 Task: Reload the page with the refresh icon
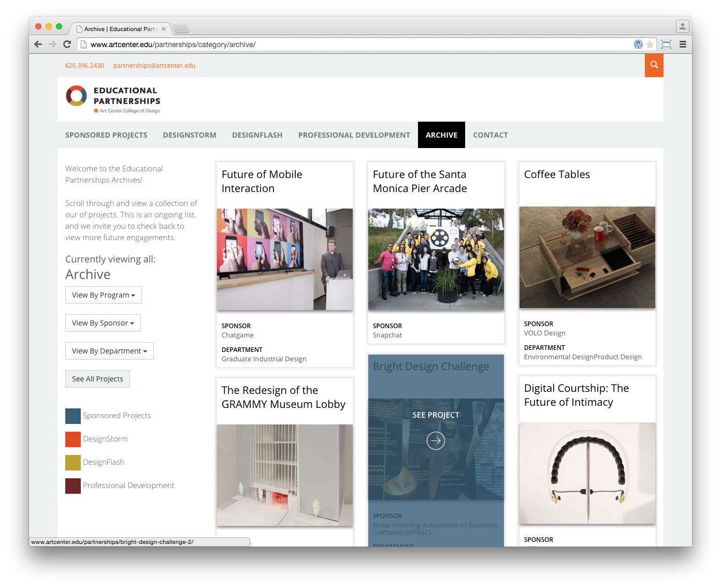coord(67,44)
